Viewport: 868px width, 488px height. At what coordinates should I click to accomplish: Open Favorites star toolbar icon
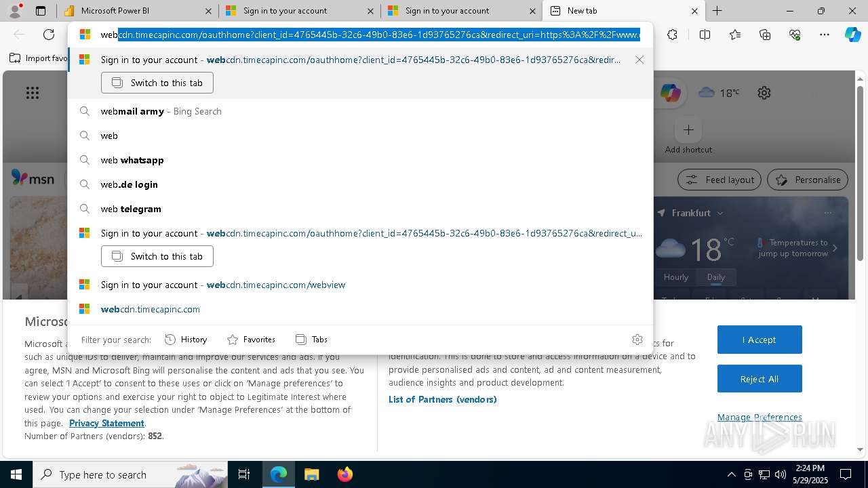click(735, 35)
